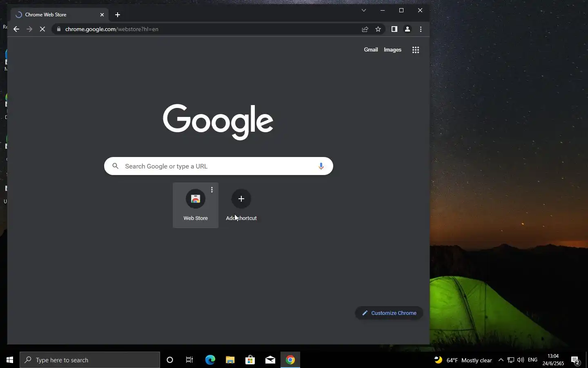Viewport: 588px width, 368px height.
Task: Open Web Store shortcut options menu
Action: 212,190
